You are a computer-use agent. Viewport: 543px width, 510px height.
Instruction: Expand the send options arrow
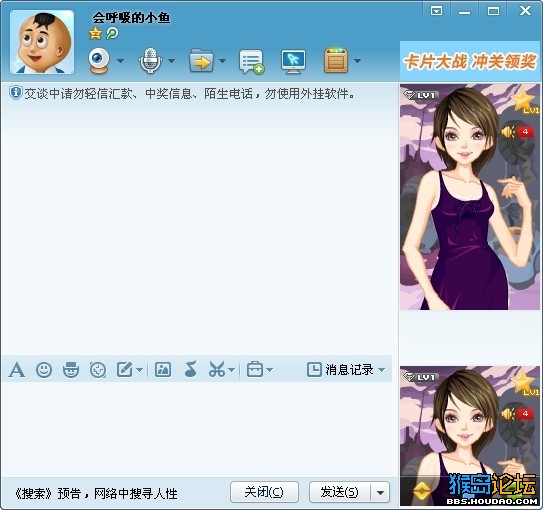coord(380,492)
